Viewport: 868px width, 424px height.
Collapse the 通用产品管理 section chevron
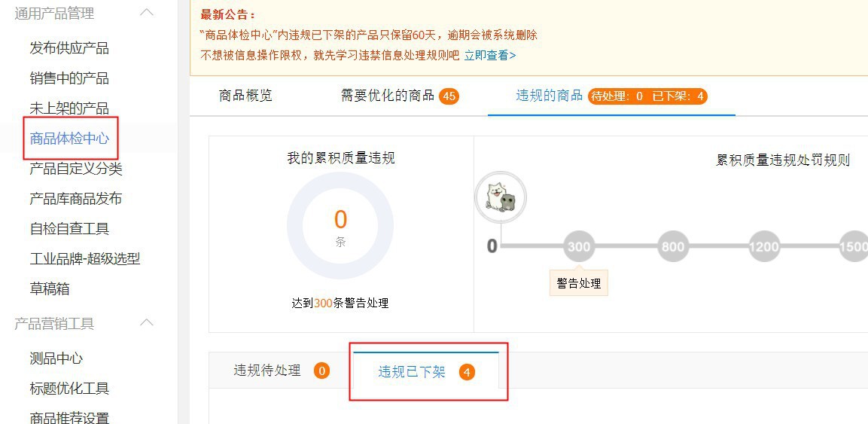click(147, 13)
